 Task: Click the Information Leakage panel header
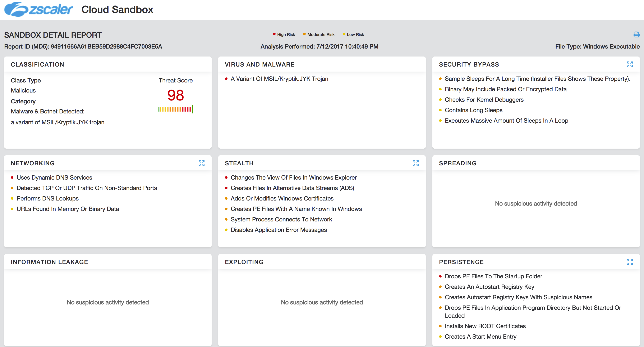(49, 262)
